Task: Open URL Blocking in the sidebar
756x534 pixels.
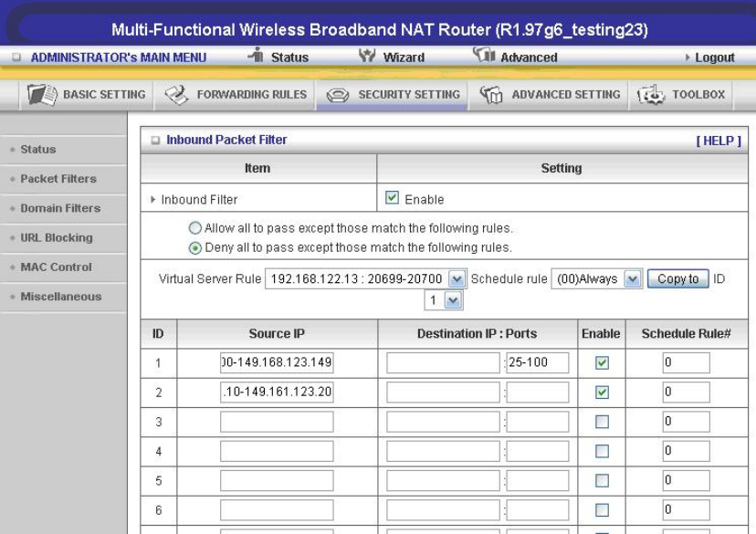Action: pos(57,237)
